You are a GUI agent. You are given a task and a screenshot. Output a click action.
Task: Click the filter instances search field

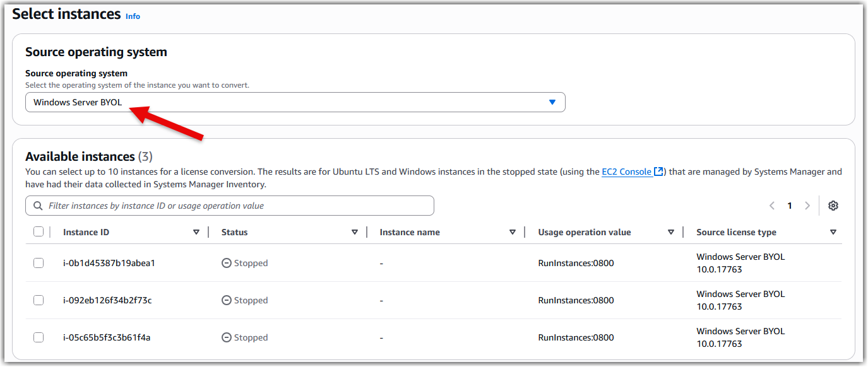click(230, 206)
